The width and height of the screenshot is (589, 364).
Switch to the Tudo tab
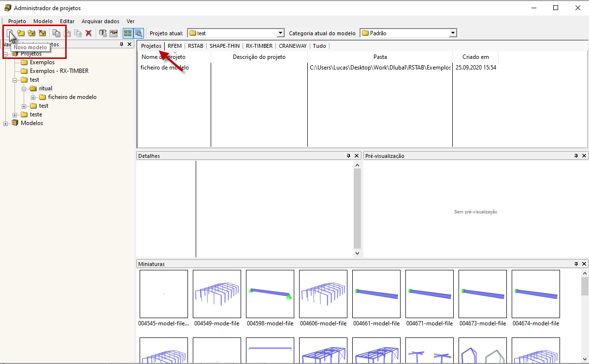tap(319, 46)
